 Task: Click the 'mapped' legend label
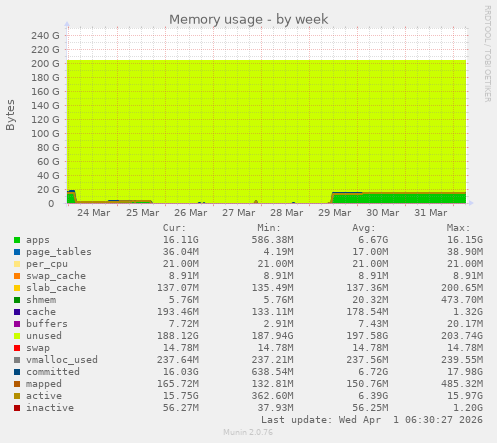[x=44, y=384]
